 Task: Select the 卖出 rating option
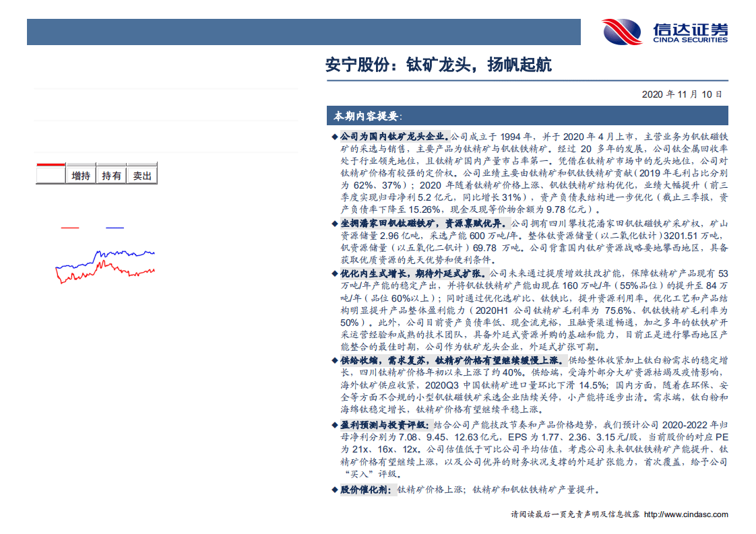[143, 174]
